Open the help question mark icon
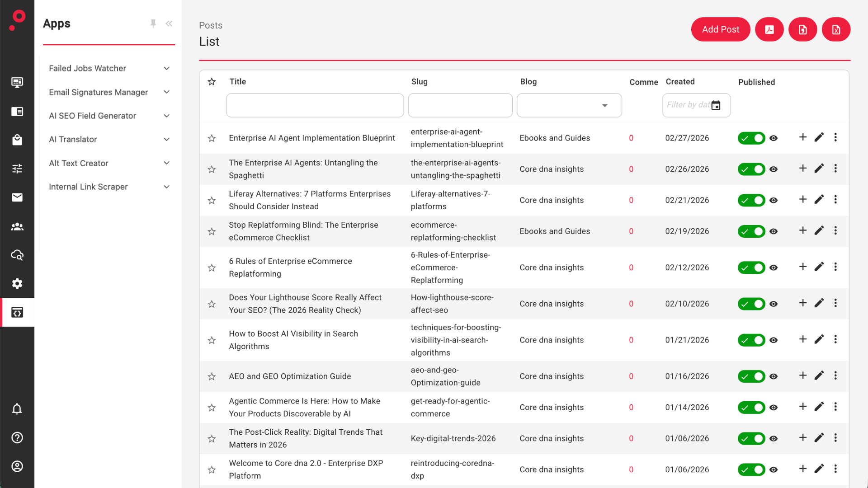This screenshot has height=488, width=868. tap(17, 437)
